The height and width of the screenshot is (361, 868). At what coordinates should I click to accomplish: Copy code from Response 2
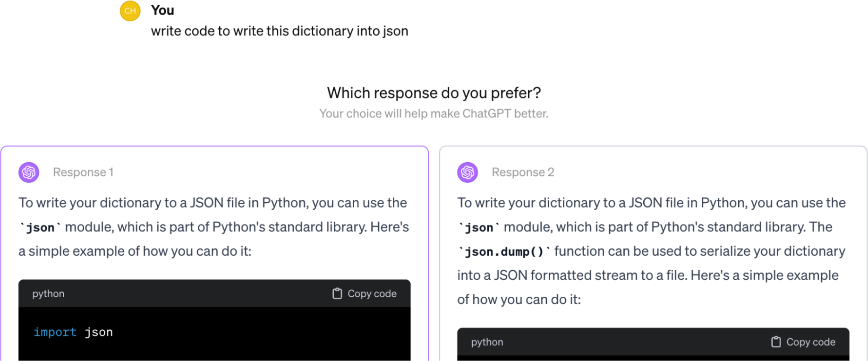pos(802,342)
